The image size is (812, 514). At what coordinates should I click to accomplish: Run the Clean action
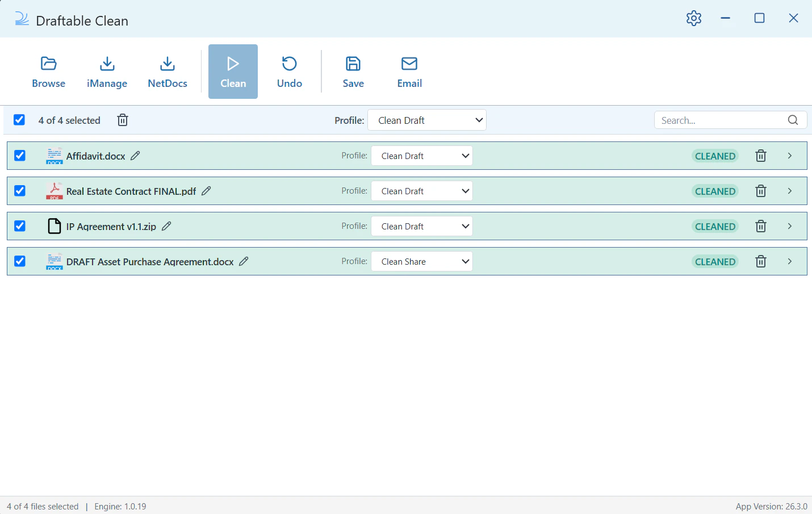click(x=233, y=72)
